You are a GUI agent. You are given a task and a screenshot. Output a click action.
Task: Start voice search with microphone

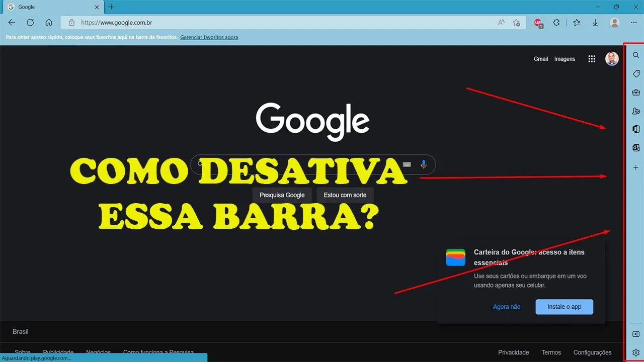point(424,164)
